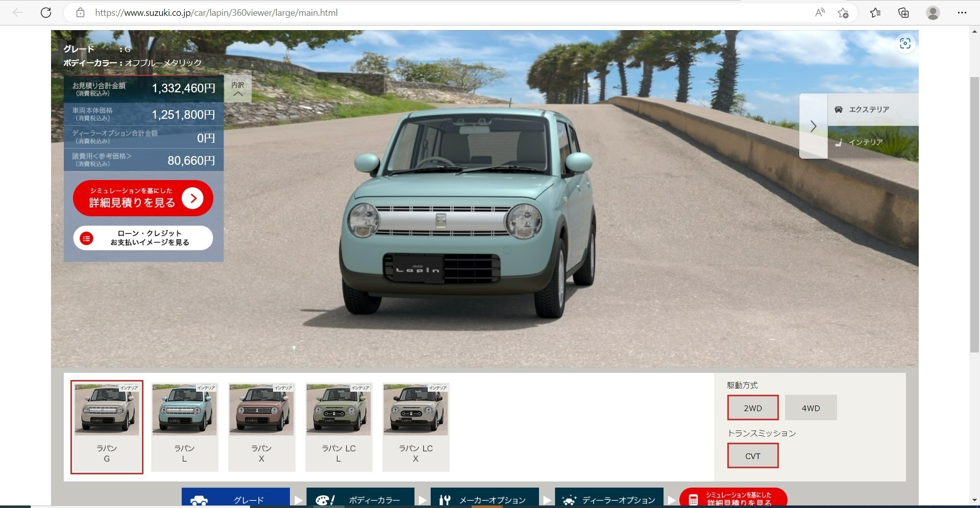Click dealer option total 0円
Screen dimensions: 980x508
(206, 138)
